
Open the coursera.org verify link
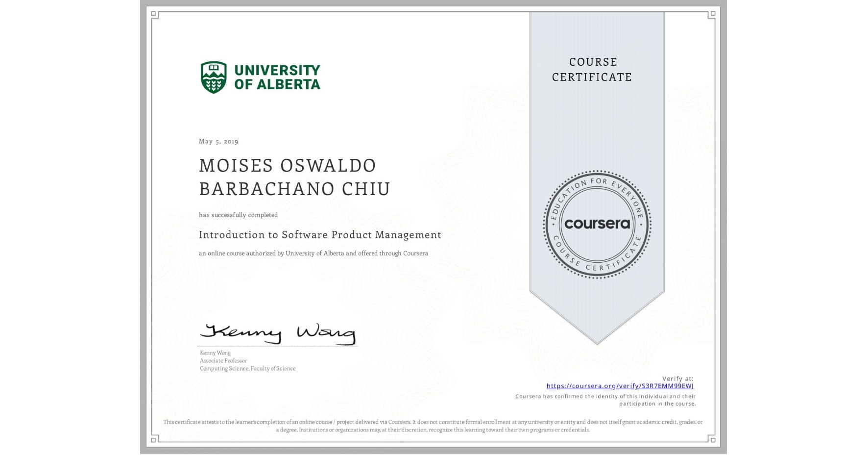click(620, 386)
